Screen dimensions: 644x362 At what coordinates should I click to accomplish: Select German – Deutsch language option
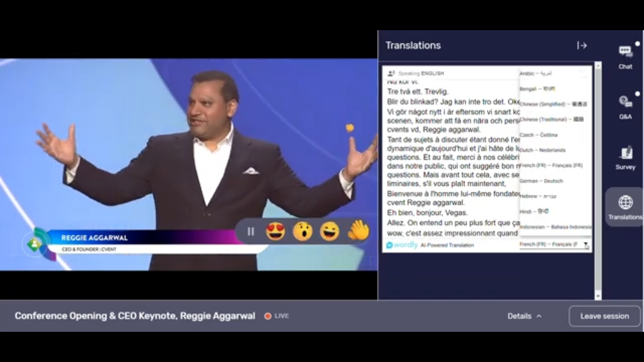pyautogui.click(x=541, y=181)
